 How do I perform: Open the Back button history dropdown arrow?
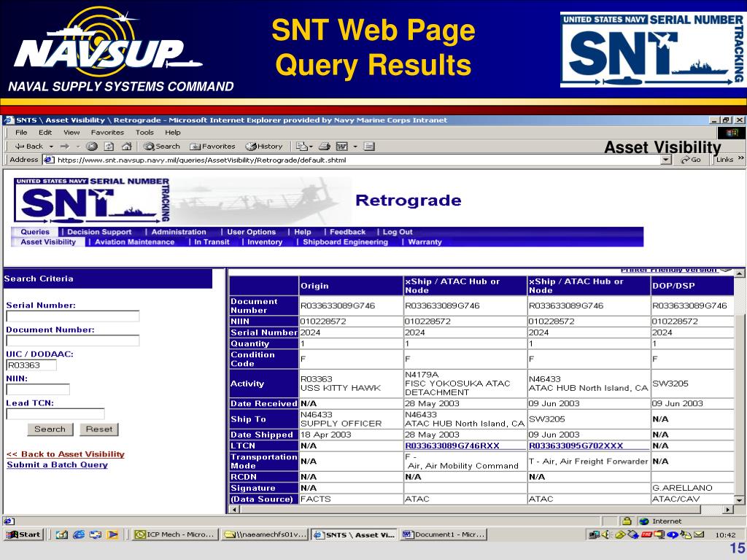coord(52,146)
